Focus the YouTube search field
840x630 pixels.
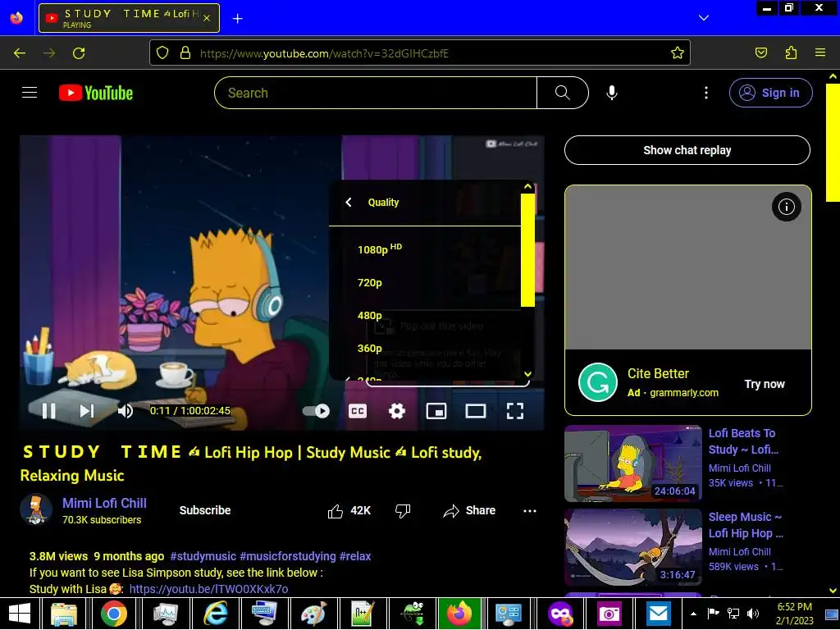376,93
